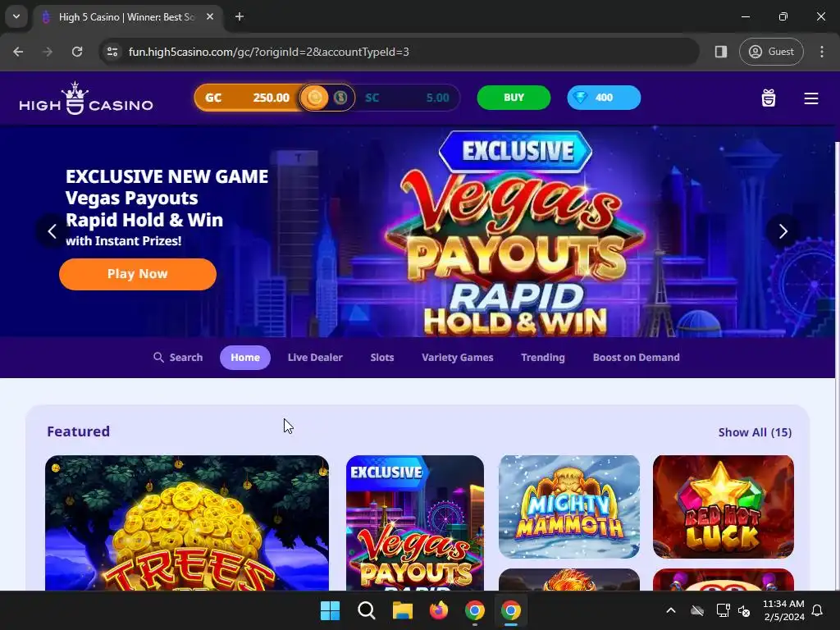Click the address bar URL

pyautogui.click(x=269, y=52)
